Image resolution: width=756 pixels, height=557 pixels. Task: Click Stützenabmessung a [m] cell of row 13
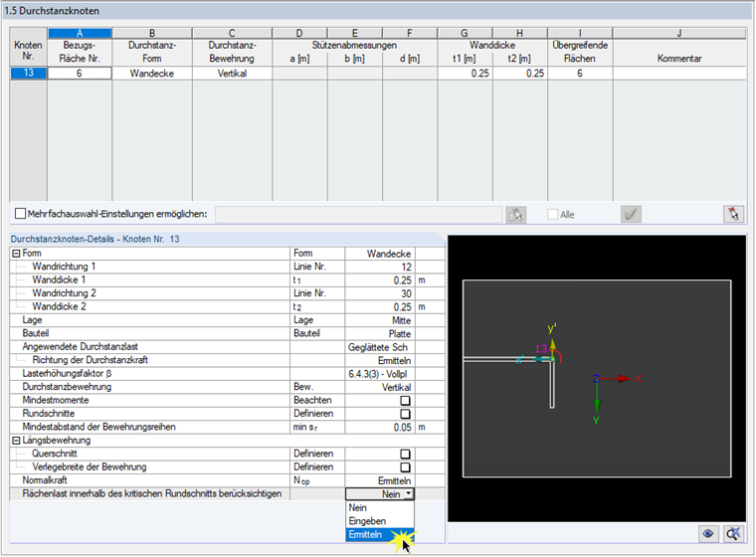pos(299,74)
